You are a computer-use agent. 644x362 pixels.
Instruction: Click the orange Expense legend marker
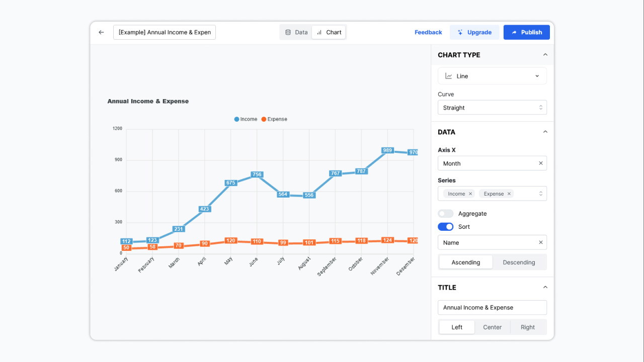(264, 119)
